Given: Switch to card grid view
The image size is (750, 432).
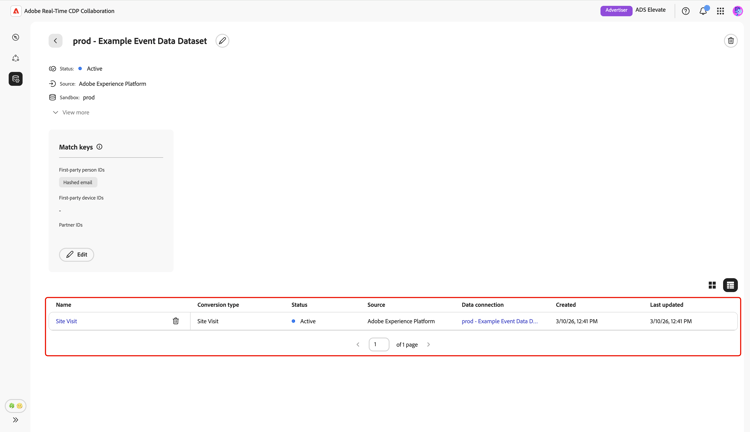Looking at the screenshot, I should (x=712, y=285).
